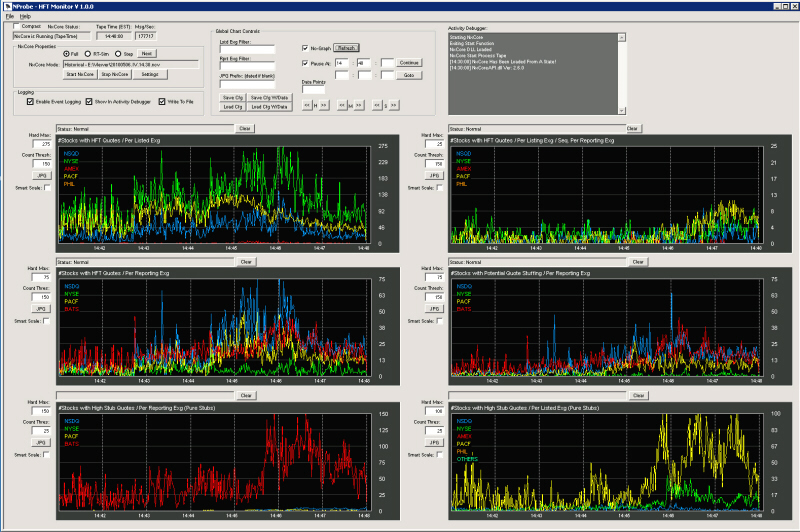800x532 pixels.
Task: Click JPG button beside HFT Quotes Per Reporting Exg chart
Action: pyautogui.click(x=41, y=309)
